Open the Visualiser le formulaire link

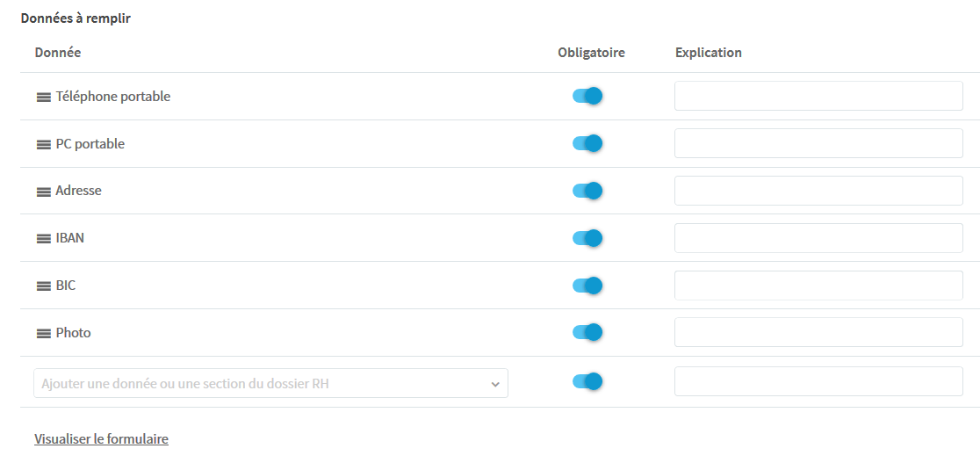click(101, 439)
